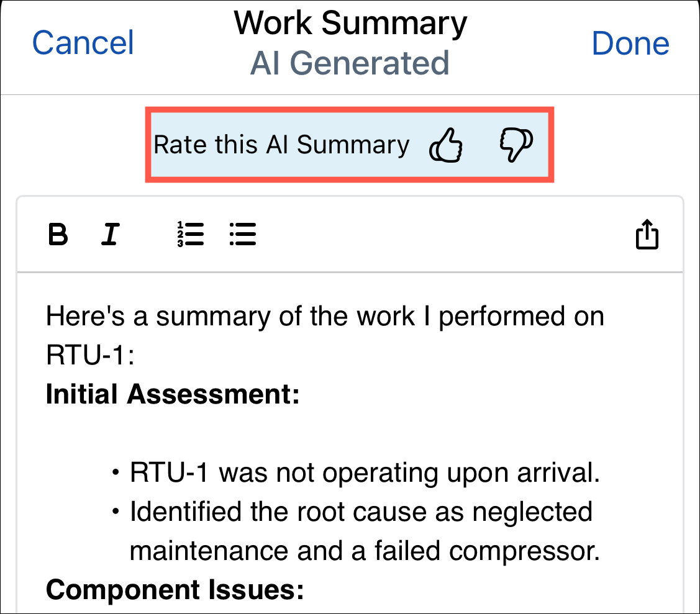The height and width of the screenshot is (614, 700).
Task: Click the 'RTU-1:' text line
Action: click(90, 356)
